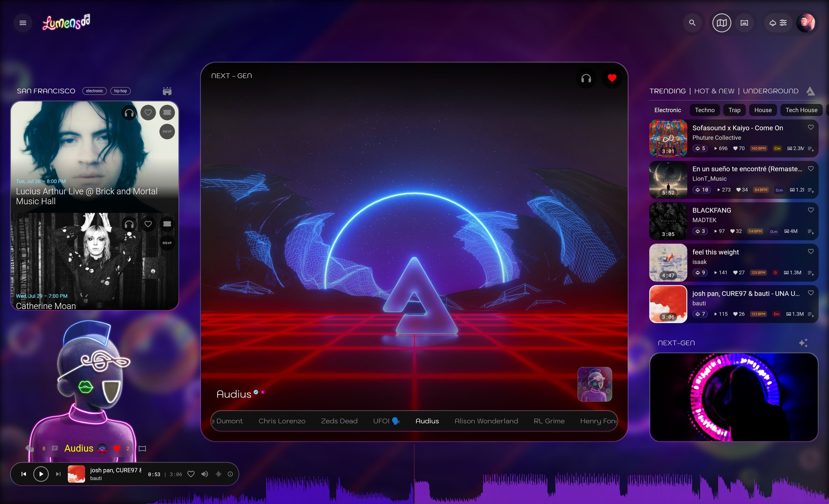
Task: Switch to Hot & New list
Action: [714, 91]
